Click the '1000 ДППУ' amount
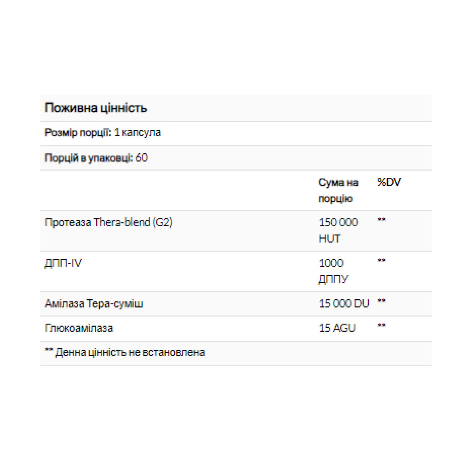This screenshot has width=476, height=476. tap(333, 271)
